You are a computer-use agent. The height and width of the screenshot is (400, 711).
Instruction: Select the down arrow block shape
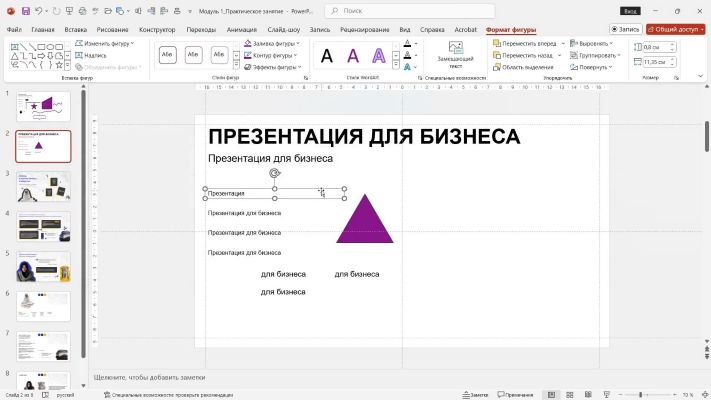click(x=50, y=56)
